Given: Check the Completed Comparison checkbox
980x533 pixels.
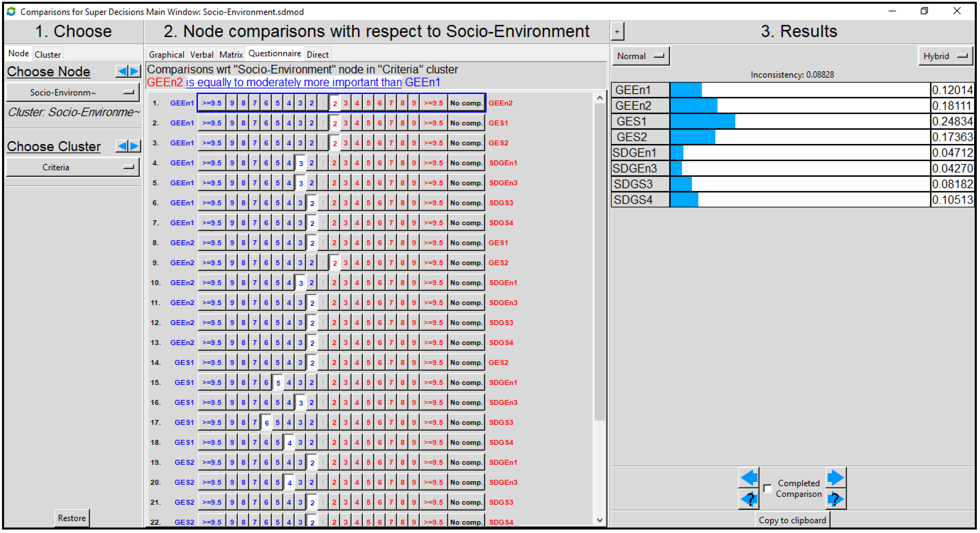Looking at the screenshot, I should [x=767, y=488].
